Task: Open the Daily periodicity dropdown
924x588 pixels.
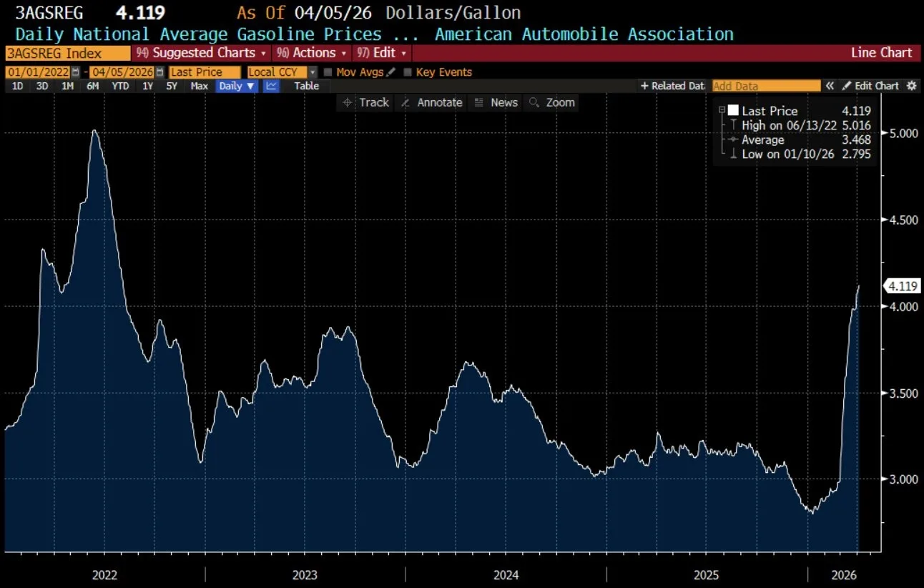Action: [x=238, y=86]
